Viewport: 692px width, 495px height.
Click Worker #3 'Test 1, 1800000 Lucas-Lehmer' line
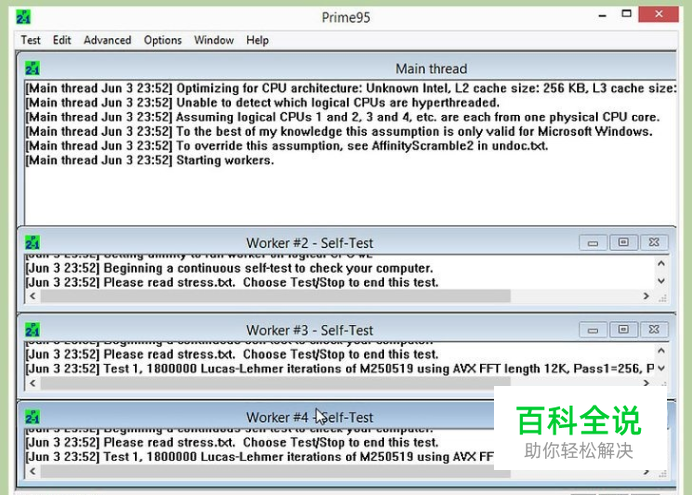pyautogui.click(x=340, y=369)
